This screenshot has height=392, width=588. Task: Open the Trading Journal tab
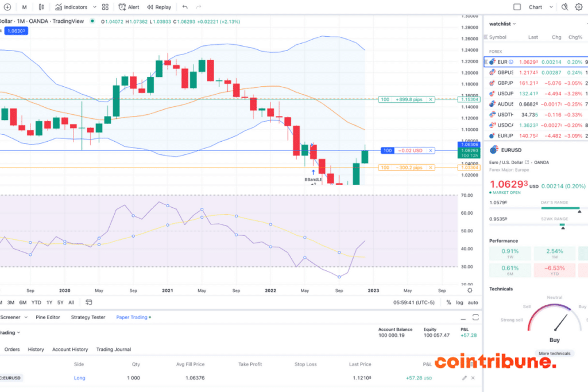[113, 349]
